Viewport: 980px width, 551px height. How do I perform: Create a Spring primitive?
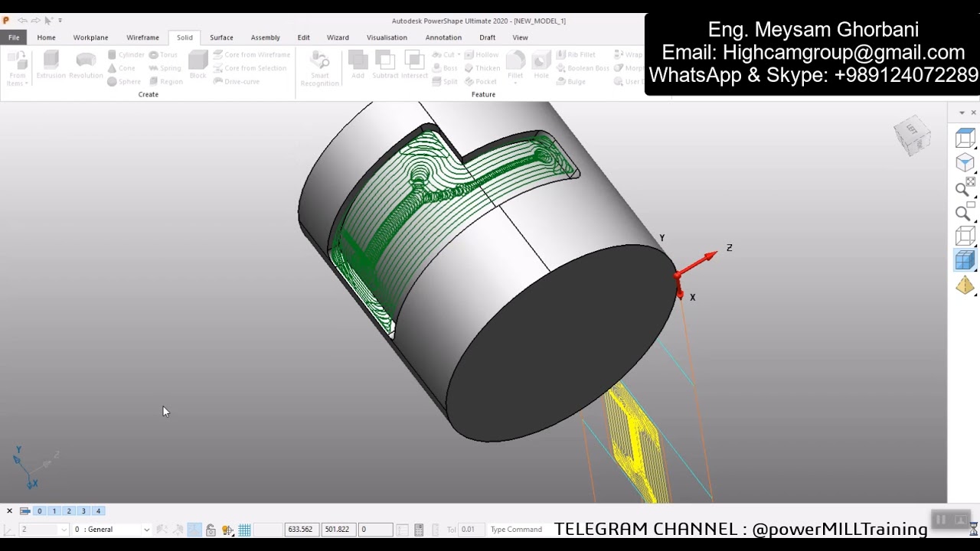click(165, 68)
